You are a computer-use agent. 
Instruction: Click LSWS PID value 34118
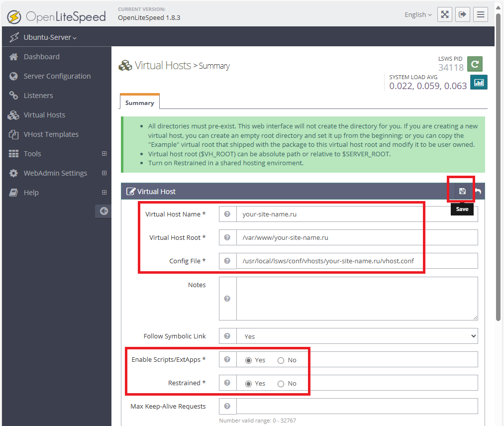click(451, 68)
